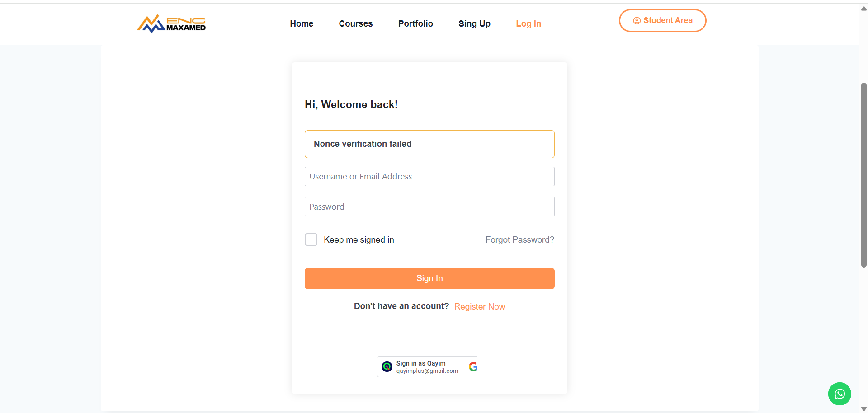The width and height of the screenshot is (868, 413).
Task: Enable the Keep me signed in checkbox
Action: tap(311, 239)
